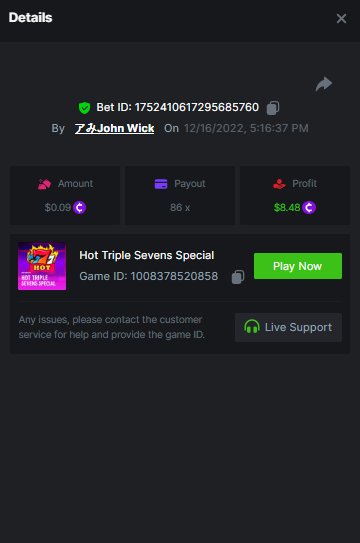Open the Hot Triple Sevens Special thumbnail
360x543 pixels.
42,266
